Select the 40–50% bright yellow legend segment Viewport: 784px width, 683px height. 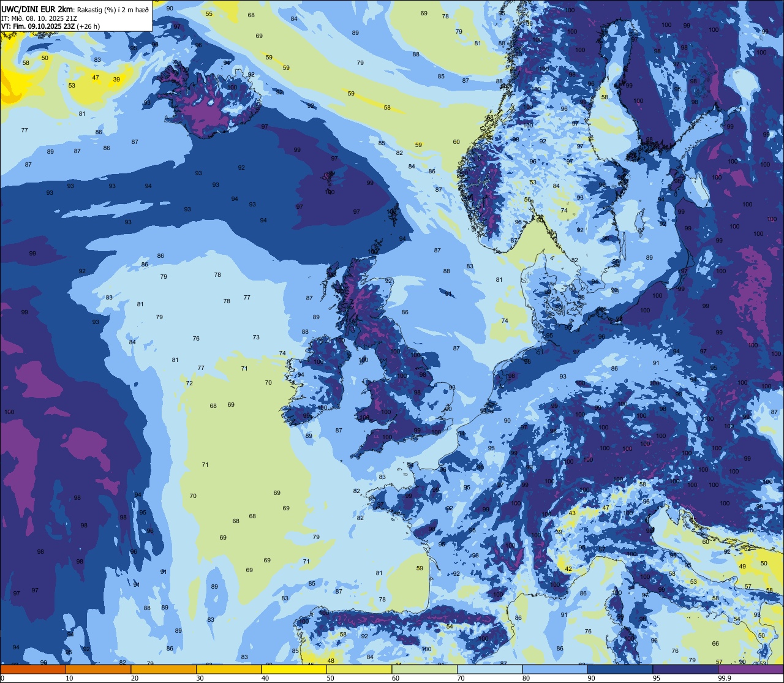pos(294,669)
